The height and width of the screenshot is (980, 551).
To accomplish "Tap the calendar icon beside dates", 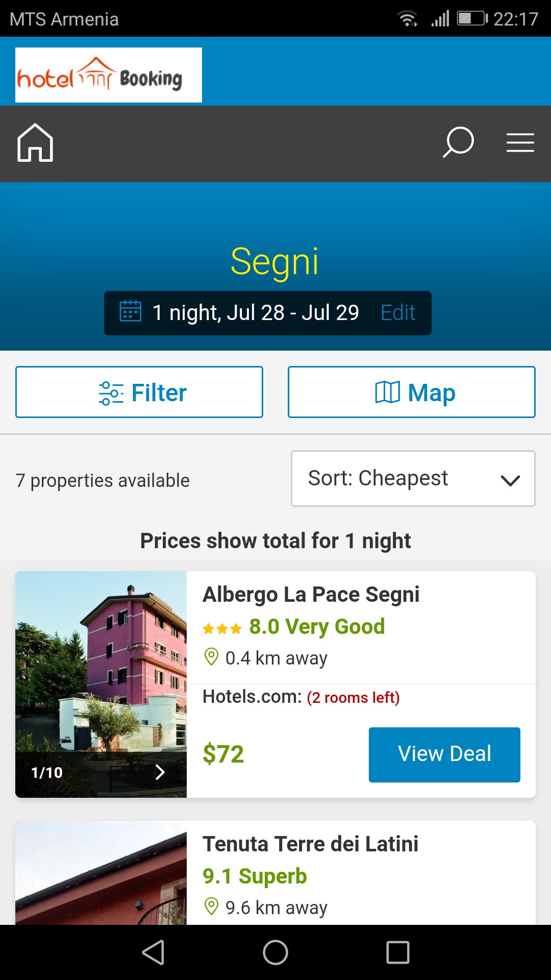I will [x=131, y=311].
